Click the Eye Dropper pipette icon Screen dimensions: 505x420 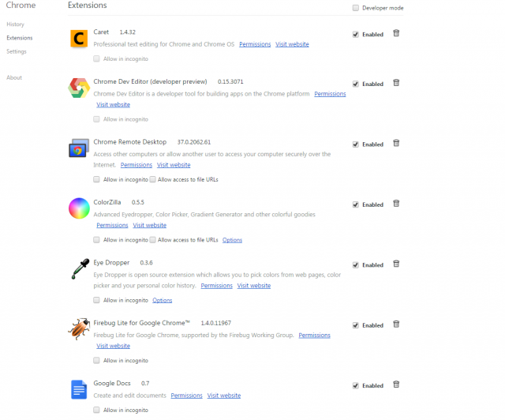pyautogui.click(x=80, y=269)
